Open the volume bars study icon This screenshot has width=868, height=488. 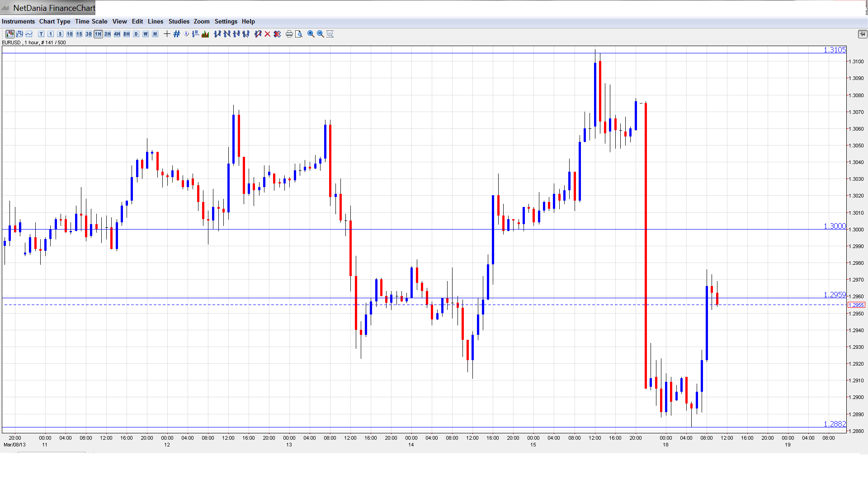click(205, 34)
